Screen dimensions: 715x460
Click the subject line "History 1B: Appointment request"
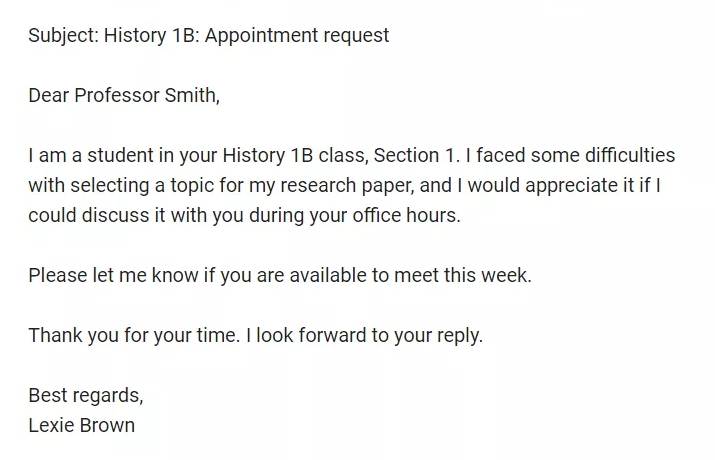pyautogui.click(x=246, y=36)
